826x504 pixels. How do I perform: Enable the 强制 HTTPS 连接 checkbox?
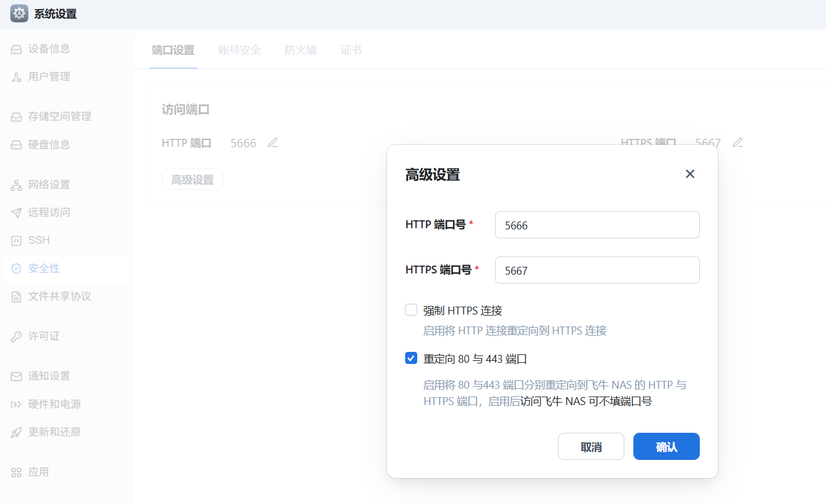[x=411, y=310]
